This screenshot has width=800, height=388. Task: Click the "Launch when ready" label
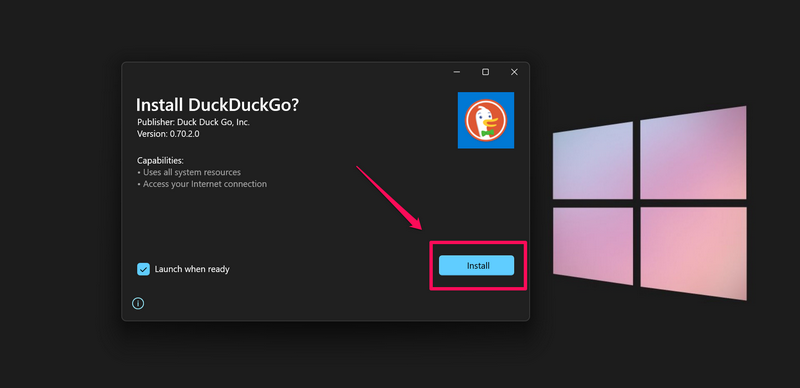click(x=192, y=269)
